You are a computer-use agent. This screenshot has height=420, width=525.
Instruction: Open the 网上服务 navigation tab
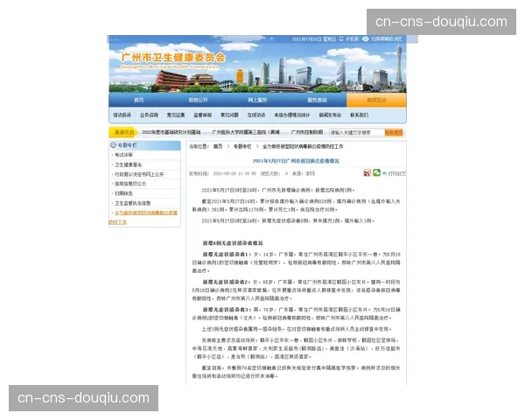coord(257,100)
